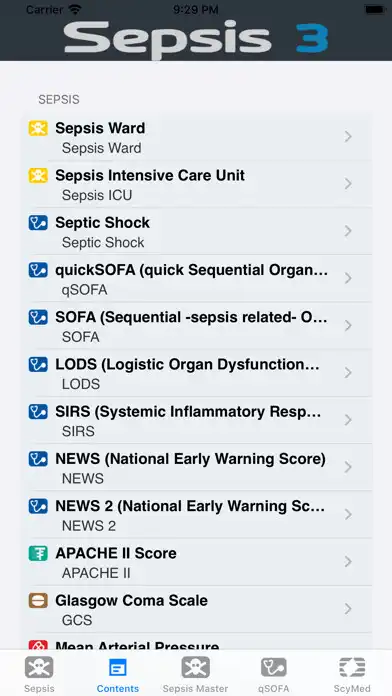Open NEWS (National Early Warning Score) entry
This screenshot has width=392, height=696.
click(x=197, y=467)
